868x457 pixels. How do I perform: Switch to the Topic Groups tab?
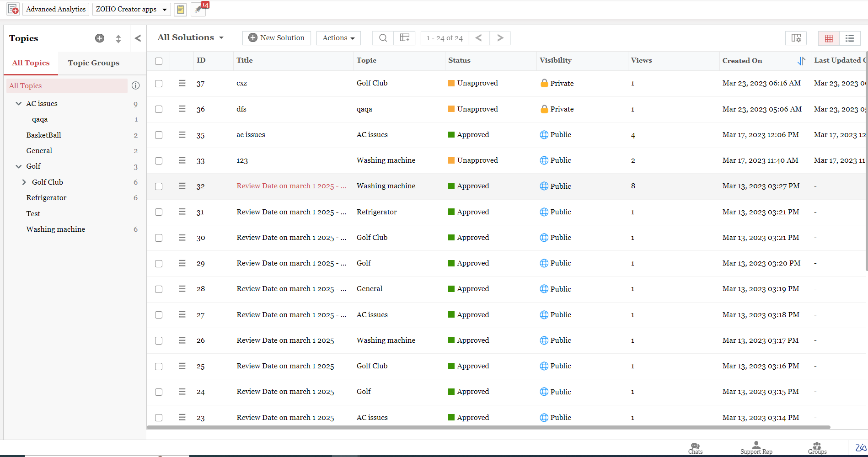tap(93, 63)
